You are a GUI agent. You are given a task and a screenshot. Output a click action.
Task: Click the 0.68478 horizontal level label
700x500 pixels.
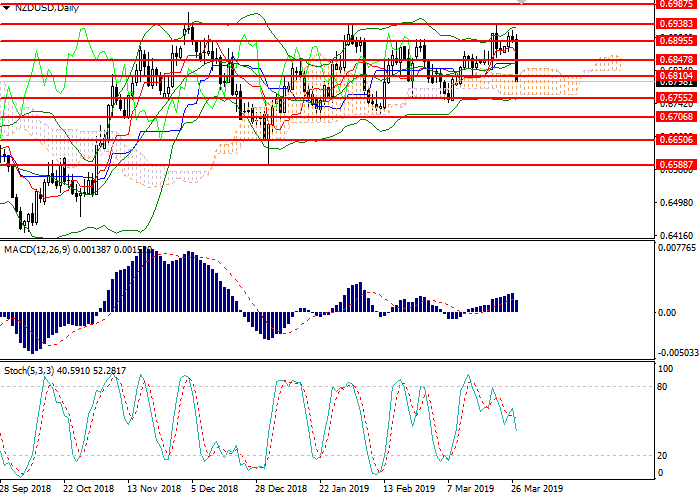[x=673, y=60]
